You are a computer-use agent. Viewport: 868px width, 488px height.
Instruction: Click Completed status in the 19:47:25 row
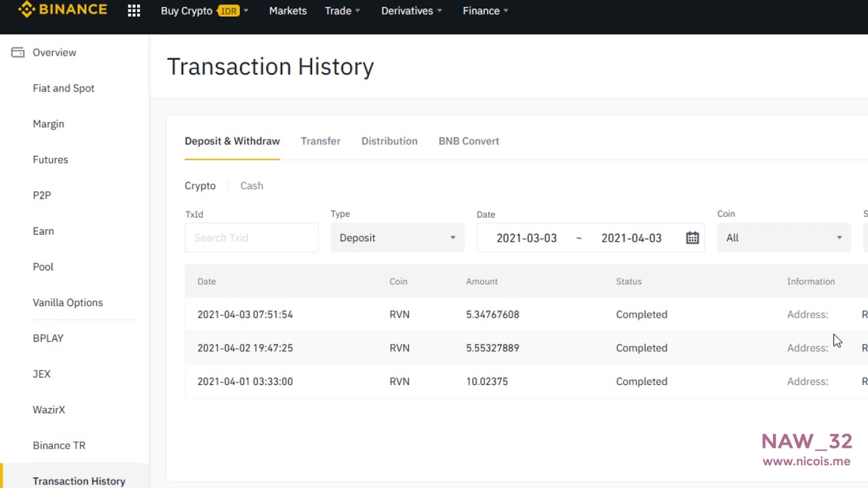(x=642, y=348)
